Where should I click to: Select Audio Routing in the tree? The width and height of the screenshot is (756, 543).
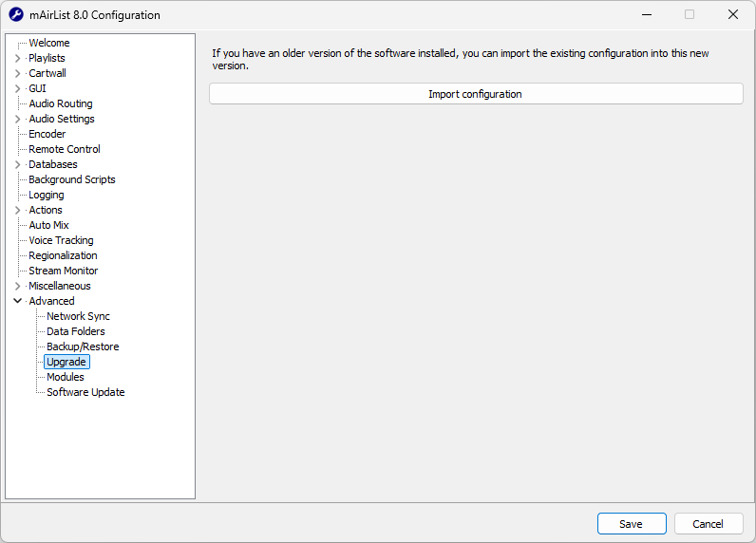coord(60,103)
